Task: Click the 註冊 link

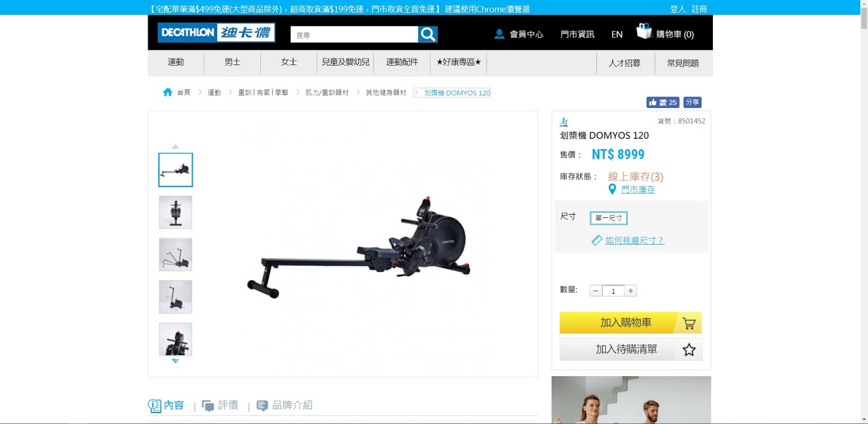Action: pyautogui.click(x=699, y=9)
